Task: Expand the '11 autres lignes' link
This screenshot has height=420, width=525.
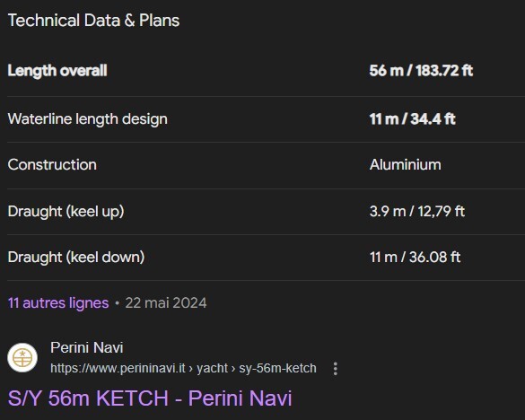Action: click(58, 302)
